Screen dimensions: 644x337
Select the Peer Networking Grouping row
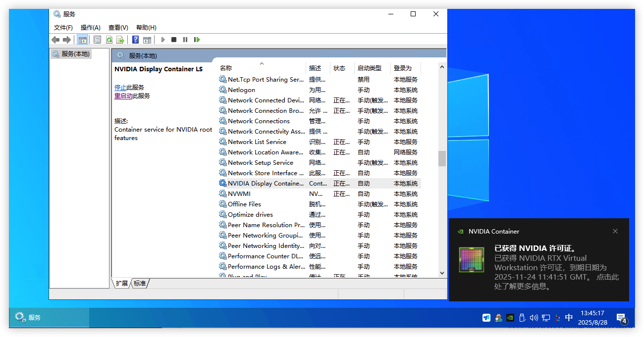(x=320, y=235)
